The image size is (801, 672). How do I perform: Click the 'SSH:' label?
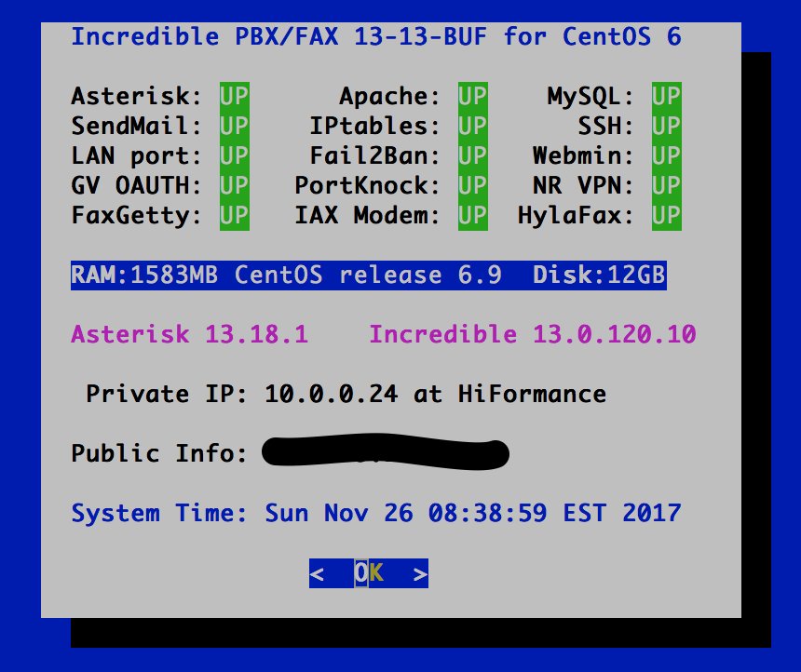coord(605,127)
